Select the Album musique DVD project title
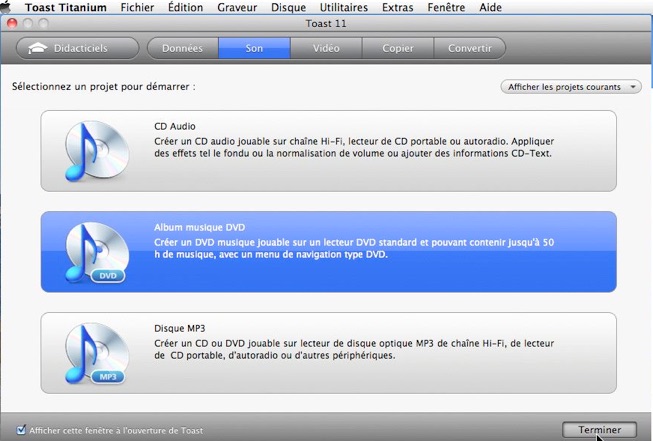The image size is (653, 441). (199, 227)
